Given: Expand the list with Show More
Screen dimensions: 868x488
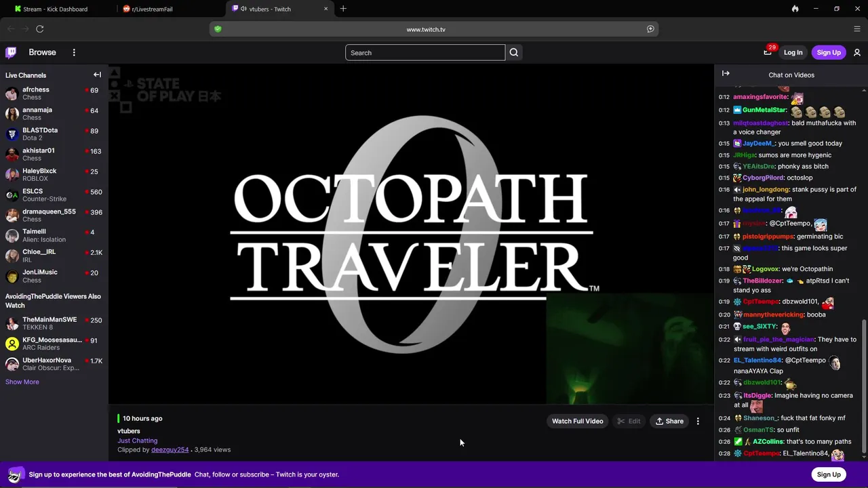Looking at the screenshot, I should coord(22,382).
